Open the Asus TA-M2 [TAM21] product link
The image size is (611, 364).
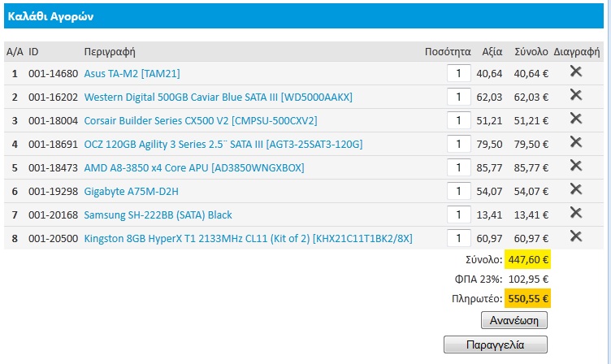pyautogui.click(x=132, y=74)
